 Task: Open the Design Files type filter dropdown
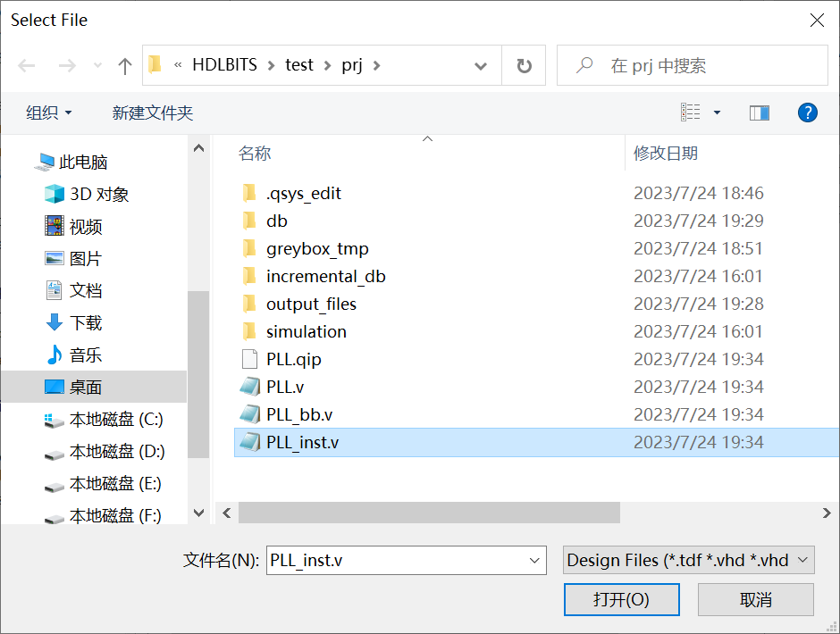click(x=689, y=560)
